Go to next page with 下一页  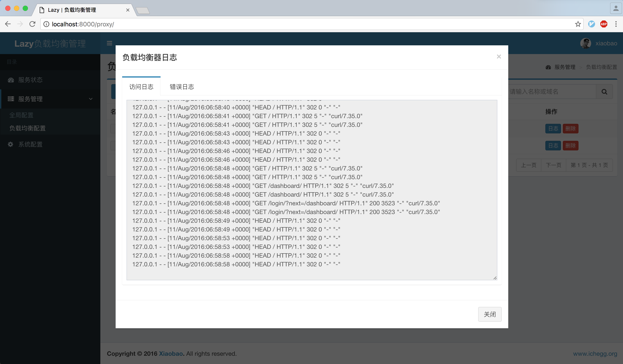pyautogui.click(x=554, y=165)
